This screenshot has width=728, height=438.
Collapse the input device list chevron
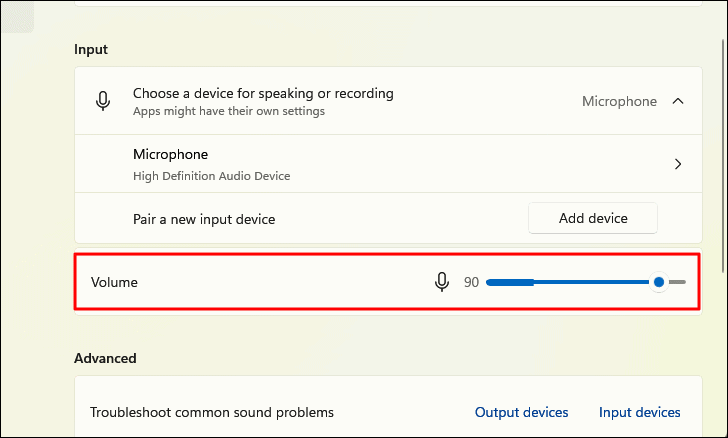pyautogui.click(x=678, y=101)
